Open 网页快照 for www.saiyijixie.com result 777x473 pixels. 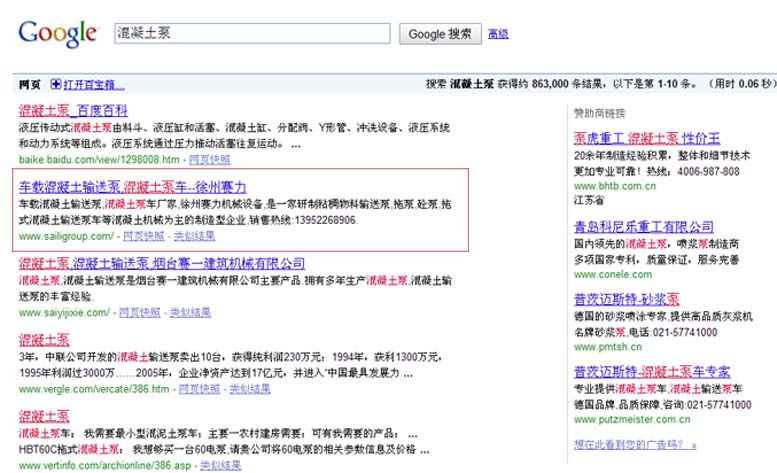tap(140, 313)
